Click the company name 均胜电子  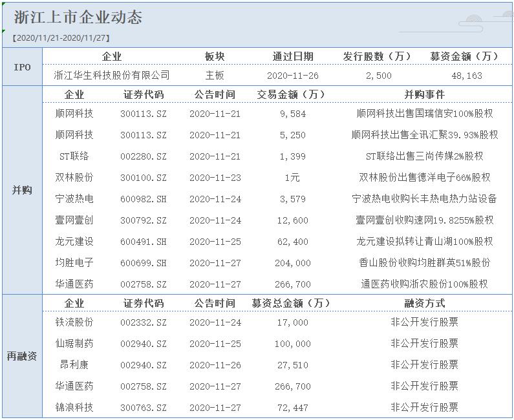[74, 262]
